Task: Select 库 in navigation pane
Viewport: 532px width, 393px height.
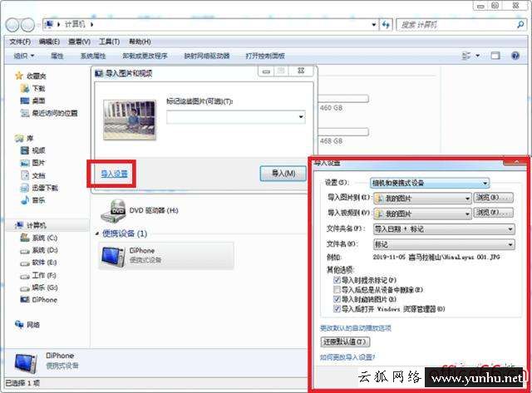Action: click(x=24, y=138)
